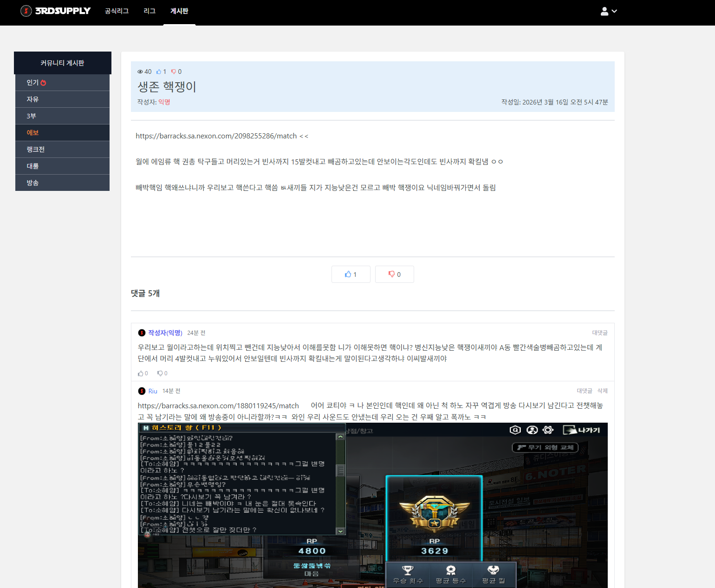This screenshot has width=715, height=588.
Task: Open the game chat screenshot image
Action: click(372, 505)
